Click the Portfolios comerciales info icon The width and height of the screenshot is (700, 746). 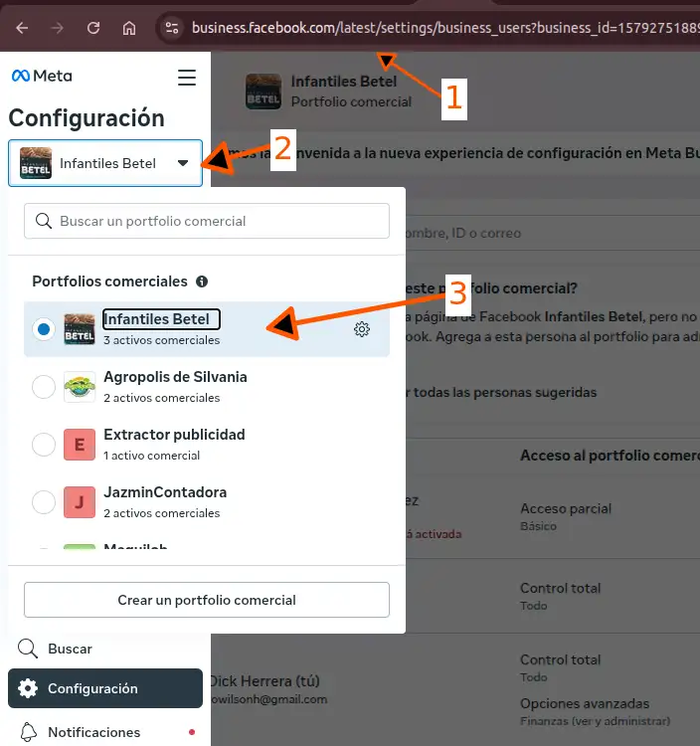(202, 281)
